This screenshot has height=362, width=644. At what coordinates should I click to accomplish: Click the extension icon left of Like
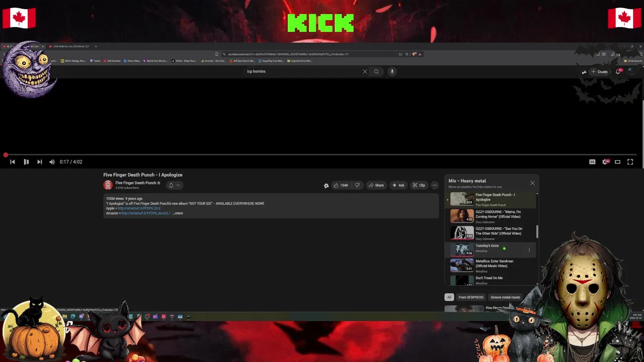pos(326,186)
